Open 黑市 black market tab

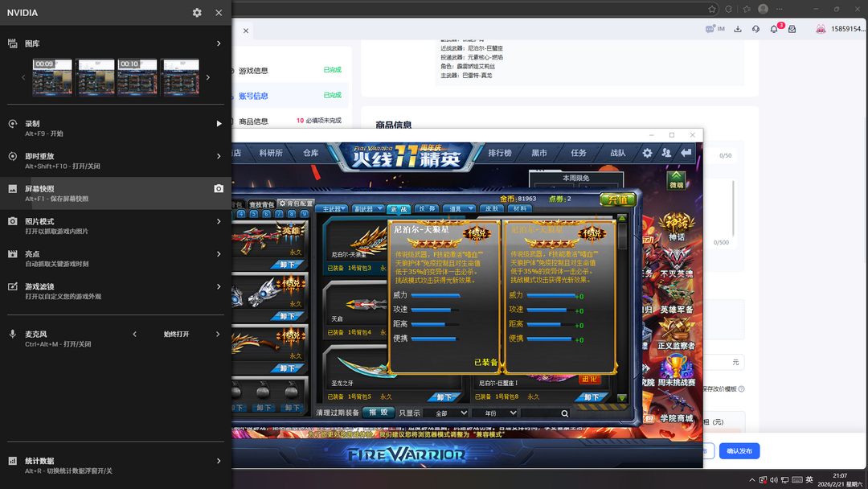(x=539, y=153)
